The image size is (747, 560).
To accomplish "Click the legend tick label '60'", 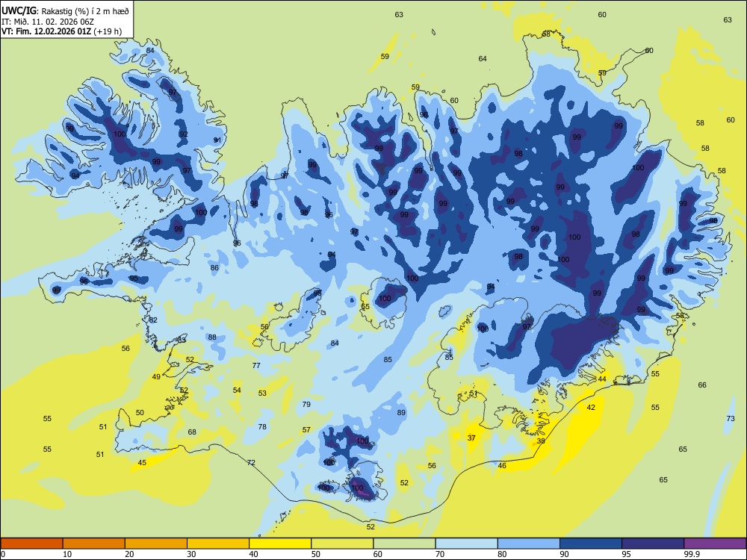I will (x=378, y=554).
